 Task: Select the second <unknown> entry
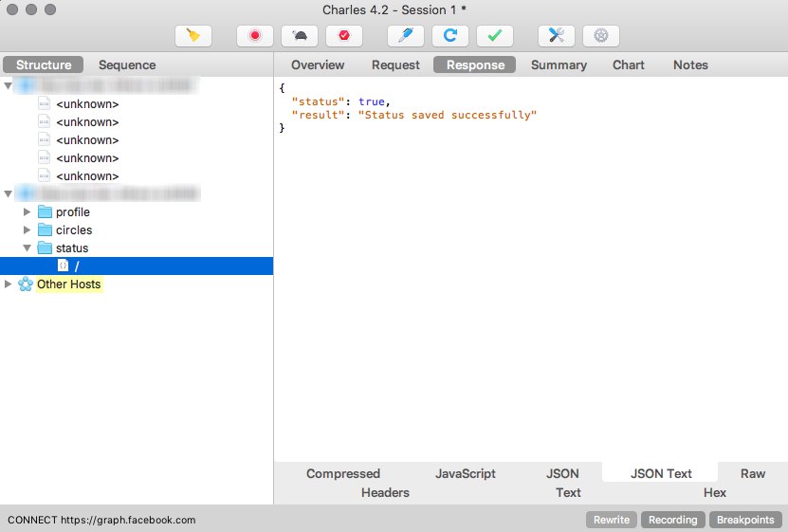pos(87,122)
